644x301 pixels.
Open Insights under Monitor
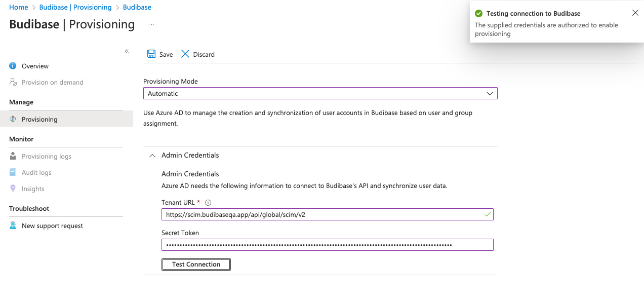[x=33, y=189]
